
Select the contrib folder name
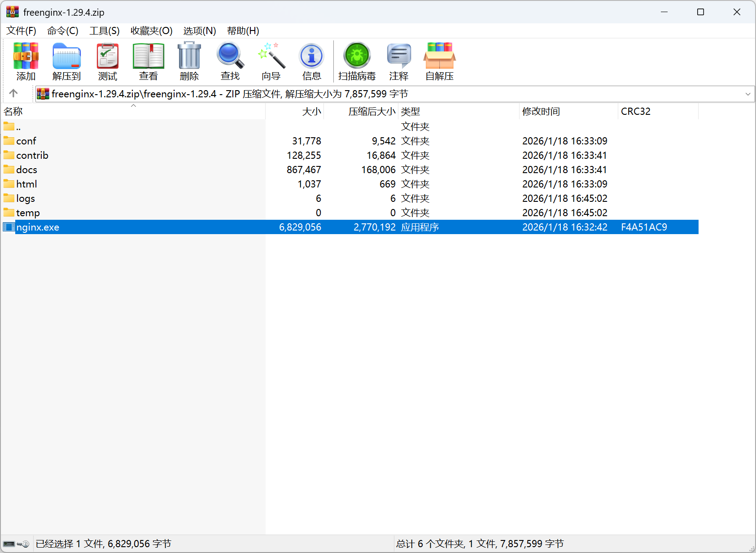(x=32, y=155)
